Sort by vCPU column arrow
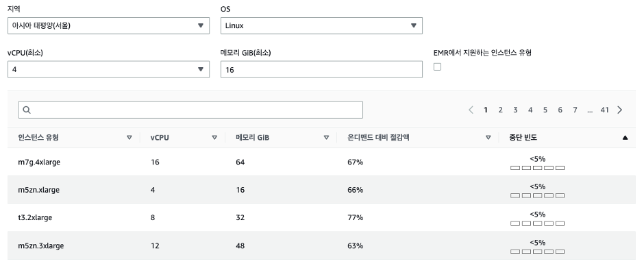 214,138
